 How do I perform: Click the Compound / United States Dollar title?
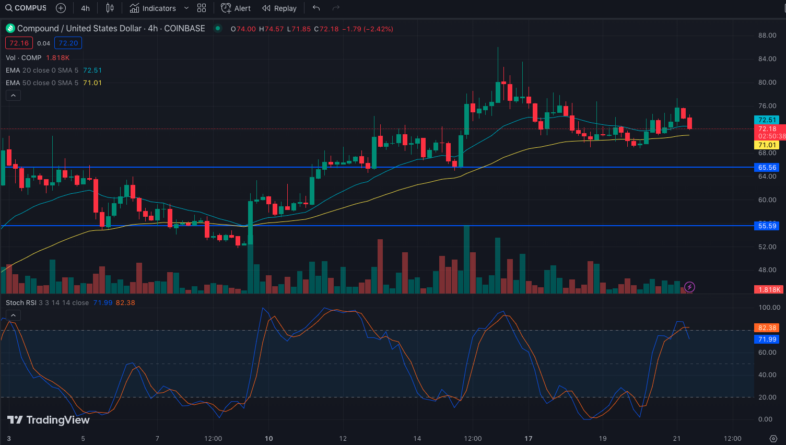coord(79,29)
